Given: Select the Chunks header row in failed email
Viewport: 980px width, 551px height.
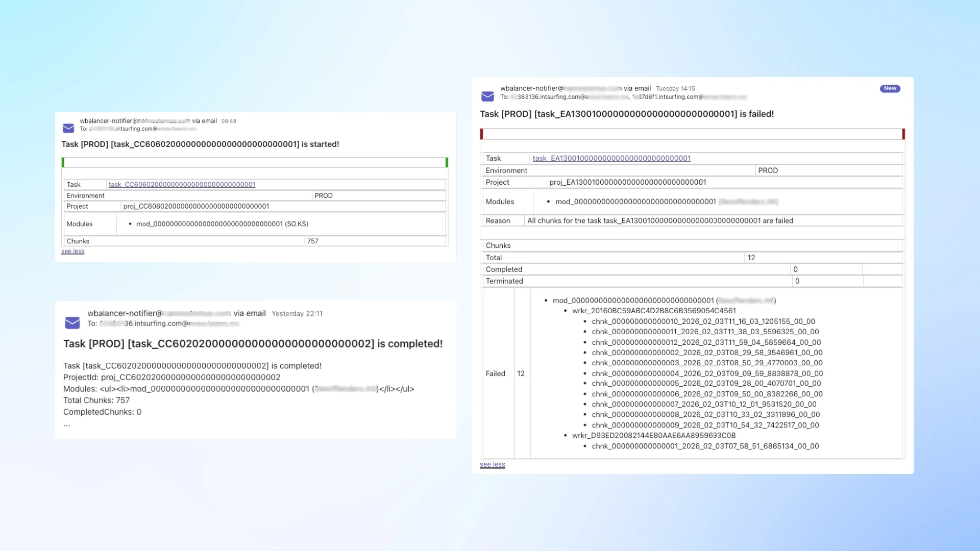Looking at the screenshot, I should point(498,245).
